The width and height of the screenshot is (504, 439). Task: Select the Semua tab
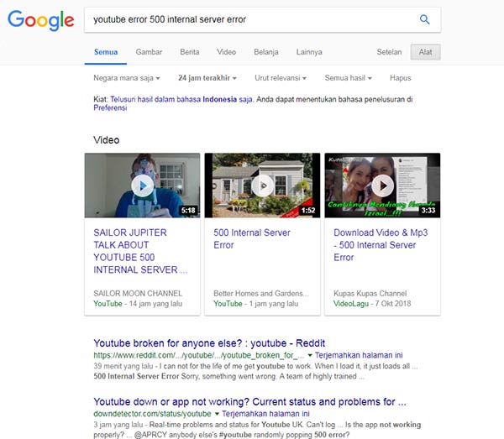pos(106,52)
